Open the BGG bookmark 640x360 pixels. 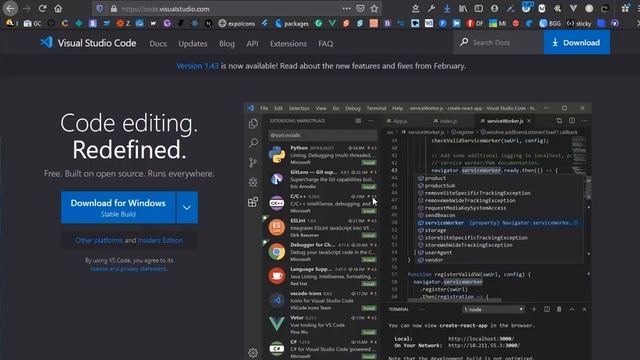click(x=550, y=24)
